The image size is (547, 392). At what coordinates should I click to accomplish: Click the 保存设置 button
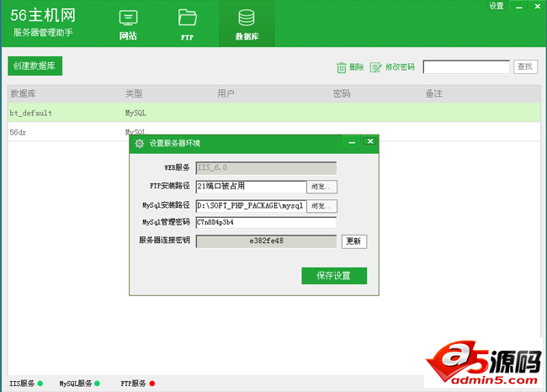[334, 276]
